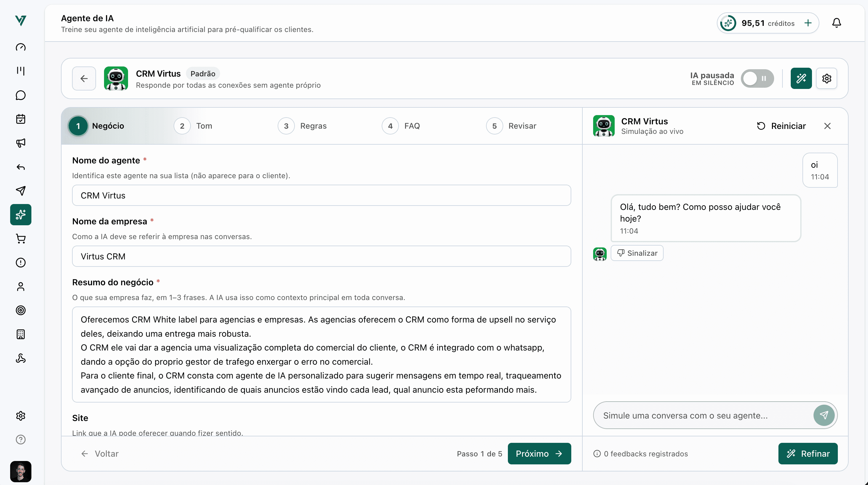This screenshot has width=868, height=485.
Task: Click the Refinar button
Action: pos(808,453)
